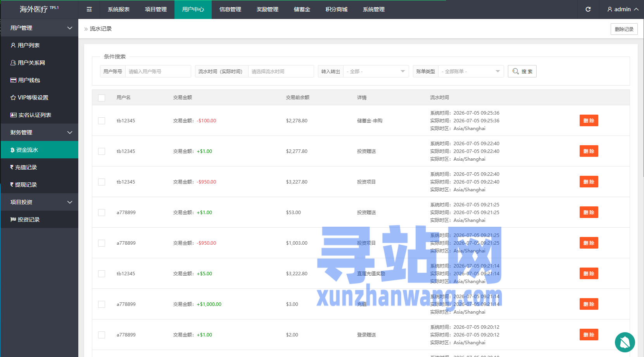Toggle the sidebar collapse hamburger icon
The image size is (644, 357).
point(89,9)
